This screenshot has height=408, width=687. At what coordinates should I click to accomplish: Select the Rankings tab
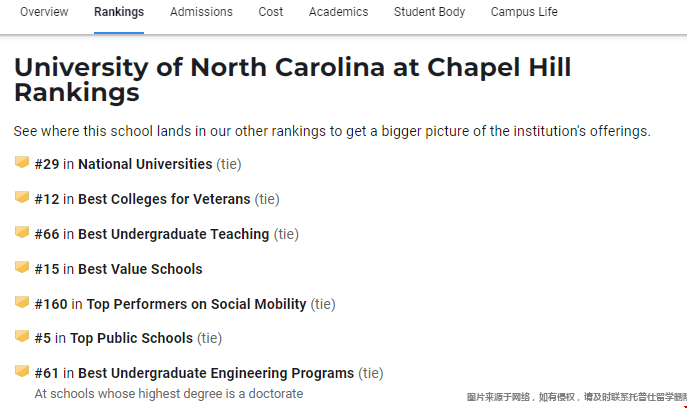[119, 12]
